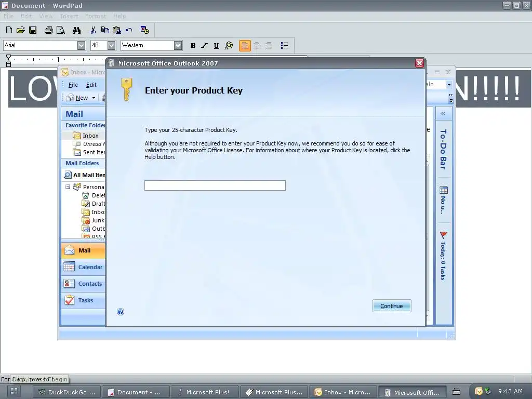The width and height of the screenshot is (532, 399).
Task: Toggle Italic formatting in WordPad
Action: [204, 46]
